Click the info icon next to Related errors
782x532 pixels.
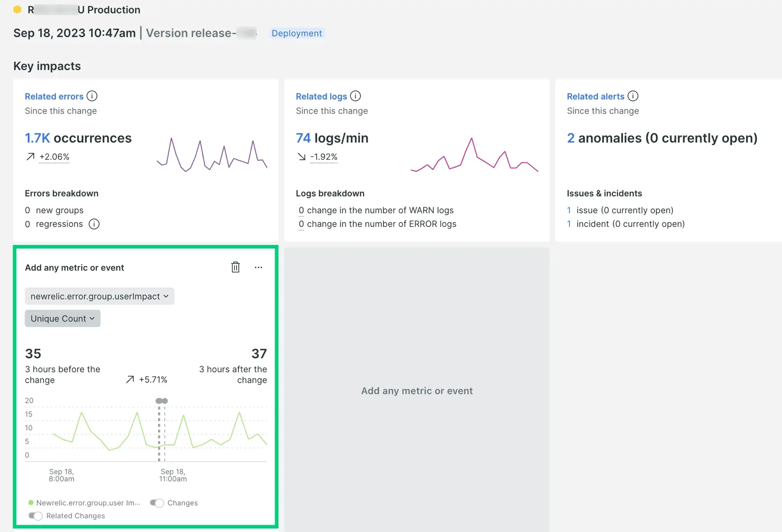tap(92, 96)
